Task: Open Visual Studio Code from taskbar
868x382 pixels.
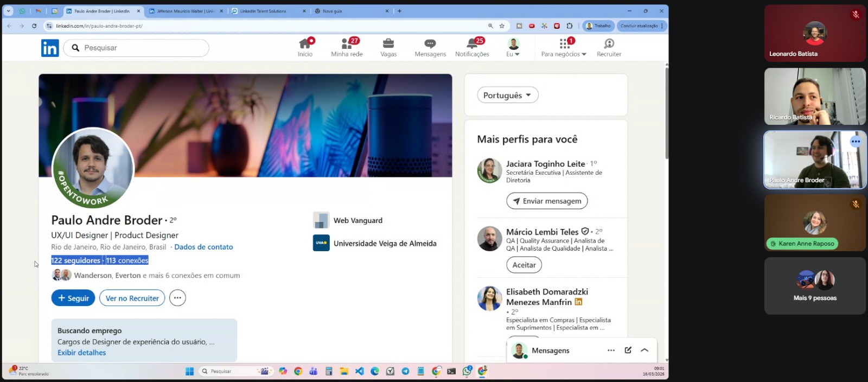Action: (359, 371)
